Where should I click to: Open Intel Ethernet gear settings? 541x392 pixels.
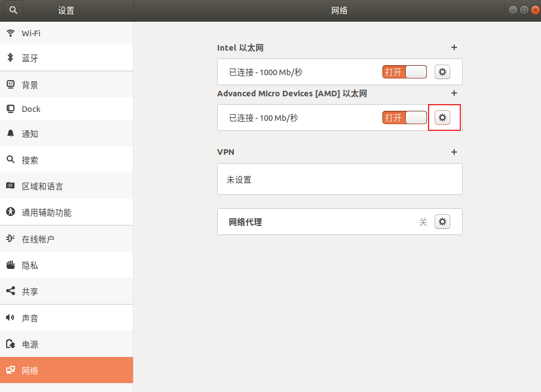pyautogui.click(x=442, y=72)
